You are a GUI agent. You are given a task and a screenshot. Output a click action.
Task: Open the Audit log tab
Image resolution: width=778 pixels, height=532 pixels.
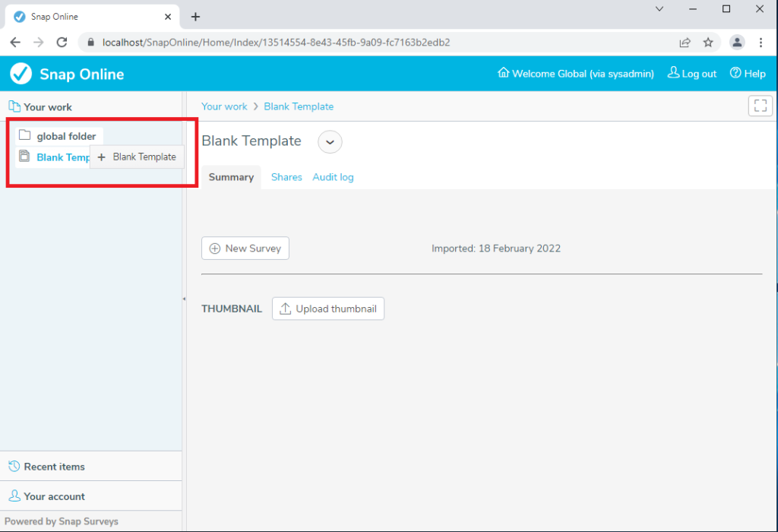pos(333,176)
